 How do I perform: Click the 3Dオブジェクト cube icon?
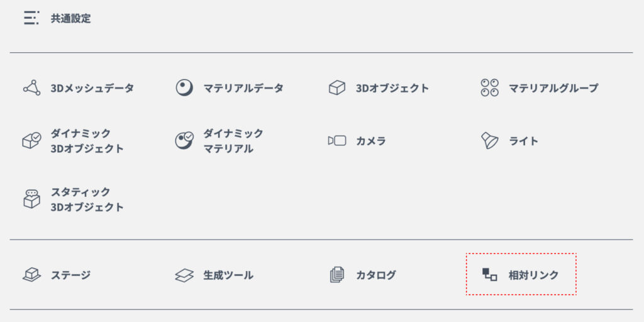pyautogui.click(x=337, y=88)
